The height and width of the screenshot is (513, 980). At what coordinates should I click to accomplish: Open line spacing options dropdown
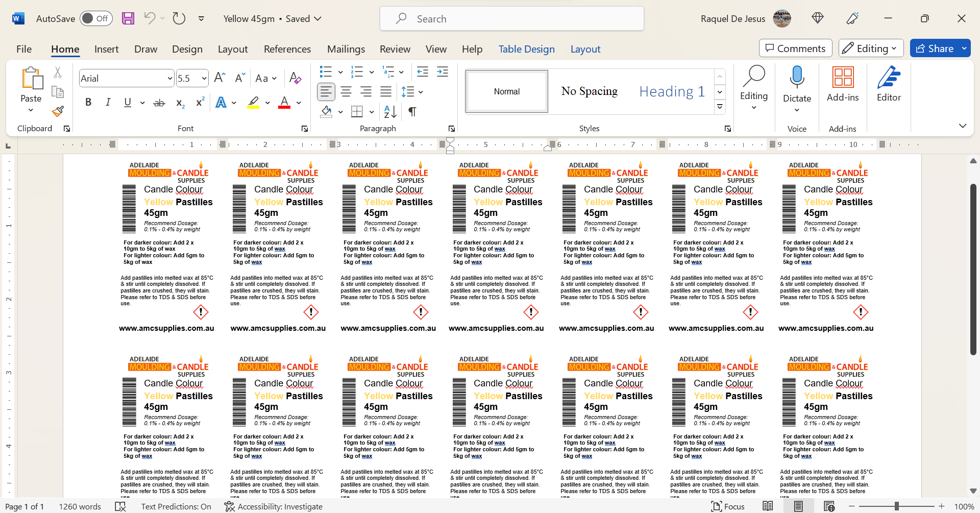pyautogui.click(x=421, y=92)
